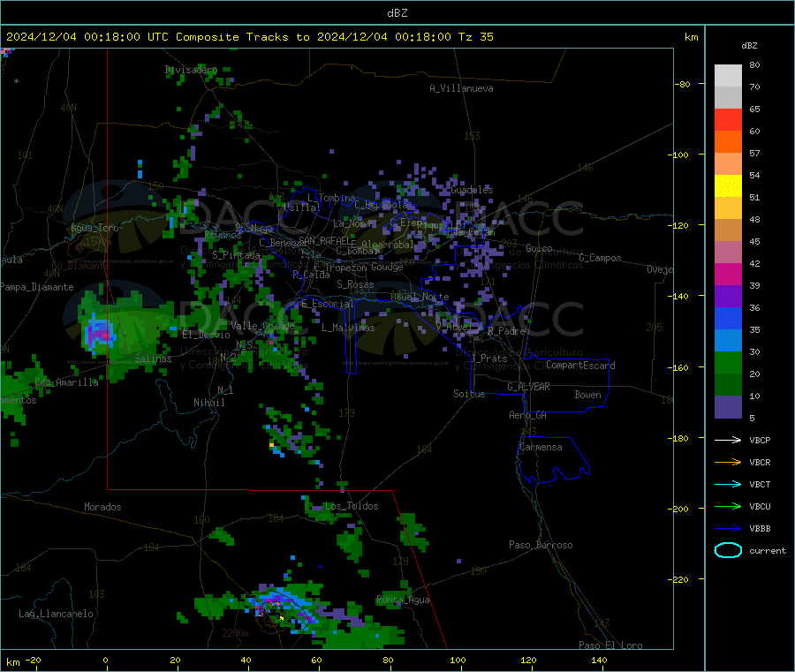Click the Pampa_Diamante map label
Image resolution: width=795 pixels, height=672 pixels.
pyautogui.click(x=37, y=287)
